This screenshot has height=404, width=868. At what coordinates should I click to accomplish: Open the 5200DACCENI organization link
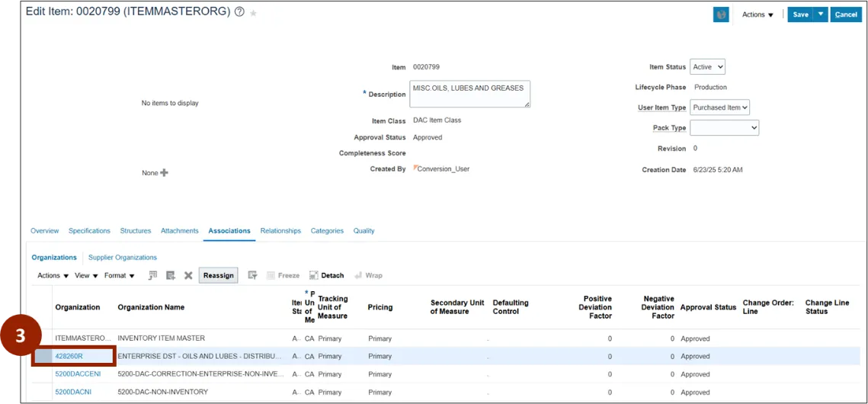point(78,374)
